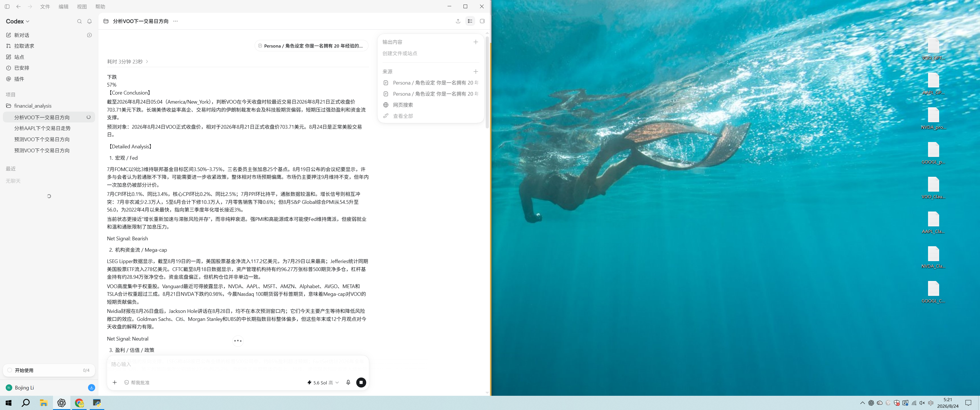Open the 开始使用 onboarding checklist

click(x=49, y=370)
